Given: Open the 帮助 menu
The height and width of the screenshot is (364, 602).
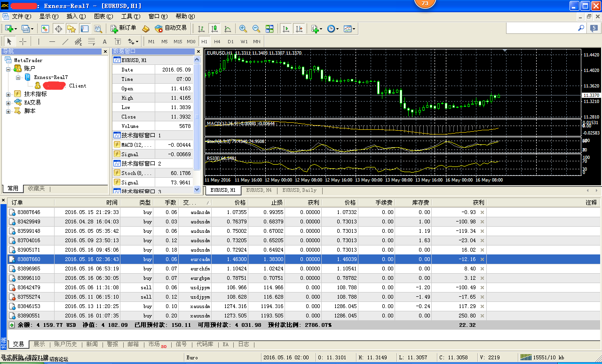Looking at the screenshot, I should [x=184, y=16].
